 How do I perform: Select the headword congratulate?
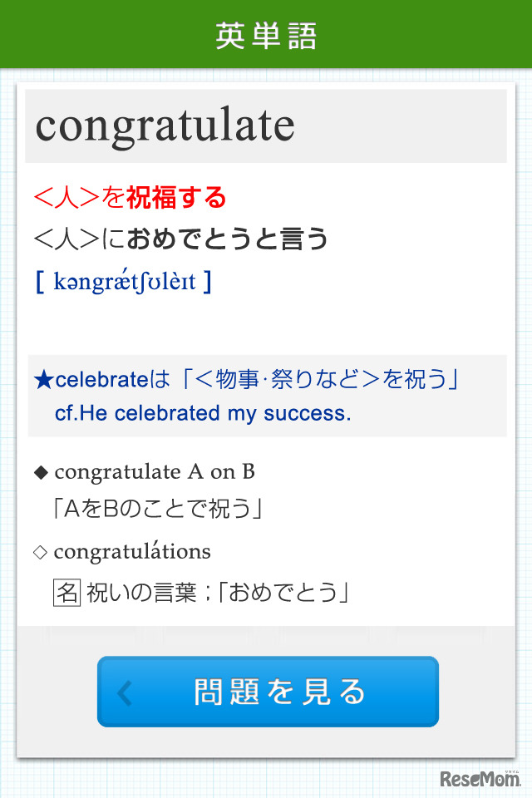pos(165,126)
